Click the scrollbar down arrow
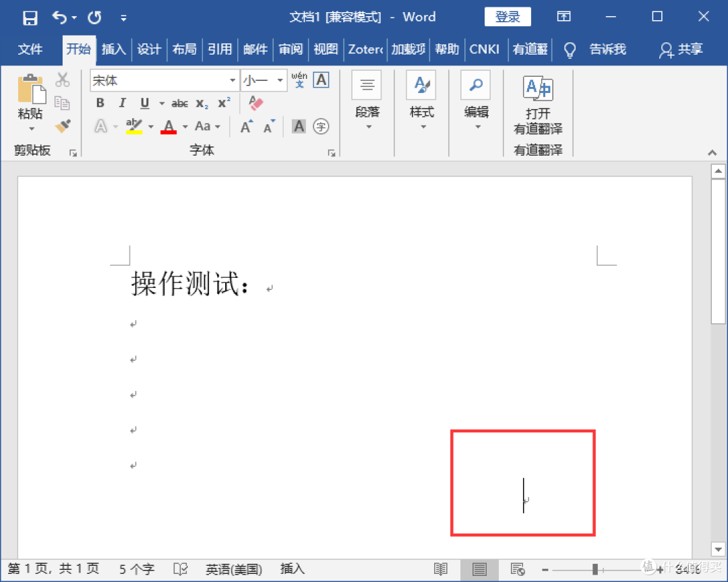This screenshot has width=728, height=582. (x=719, y=550)
